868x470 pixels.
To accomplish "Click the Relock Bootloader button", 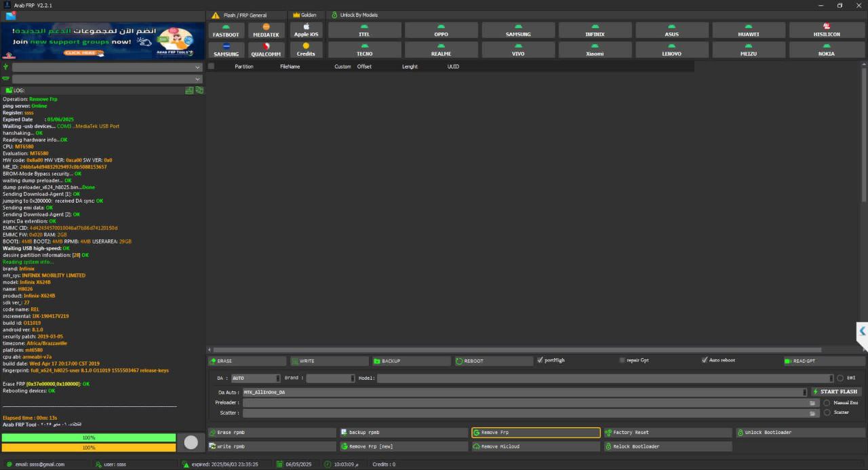I will click(668, 446).
